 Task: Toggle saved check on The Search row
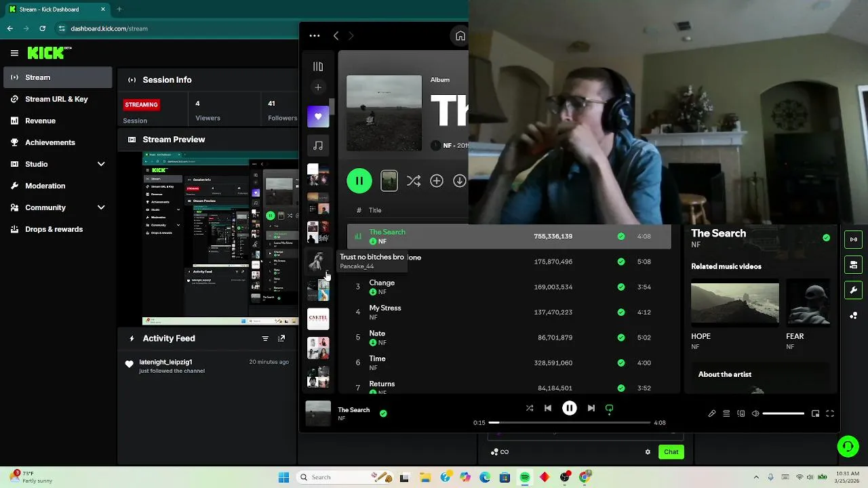(x=620, y=237)
